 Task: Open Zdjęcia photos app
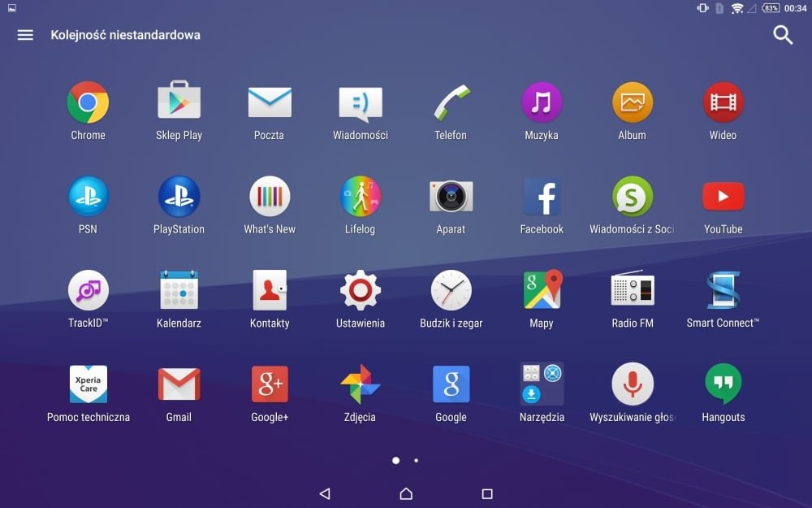click(361, 384)
